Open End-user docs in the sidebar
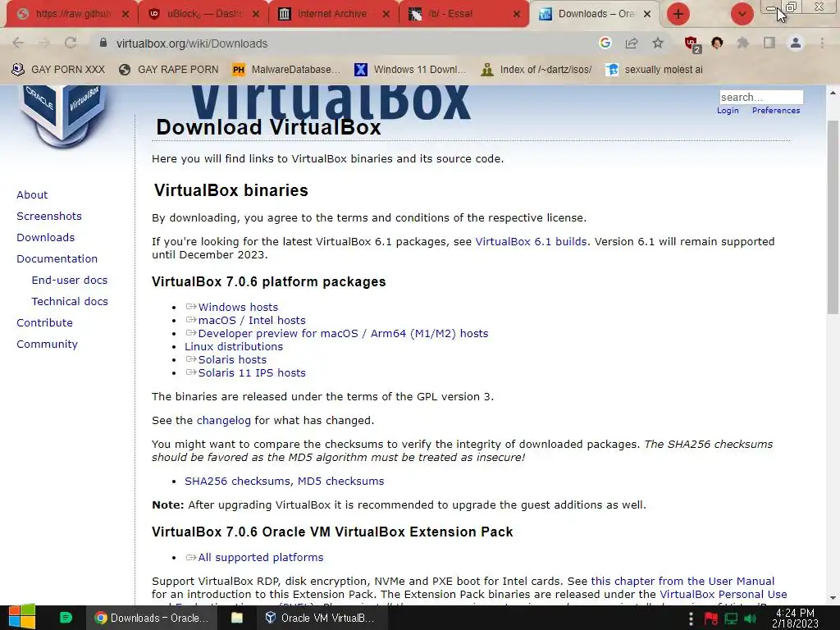Screen dimensions: 840x630 point(70,281)
